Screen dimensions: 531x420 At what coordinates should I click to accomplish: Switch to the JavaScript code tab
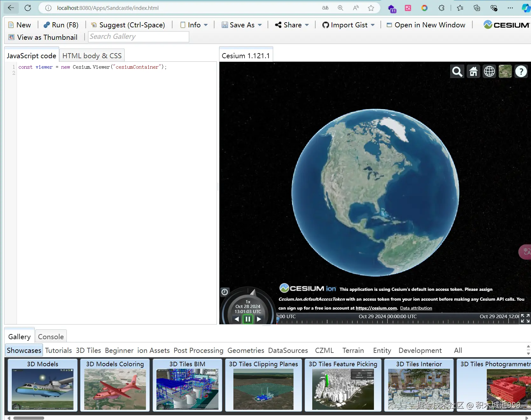31,56
